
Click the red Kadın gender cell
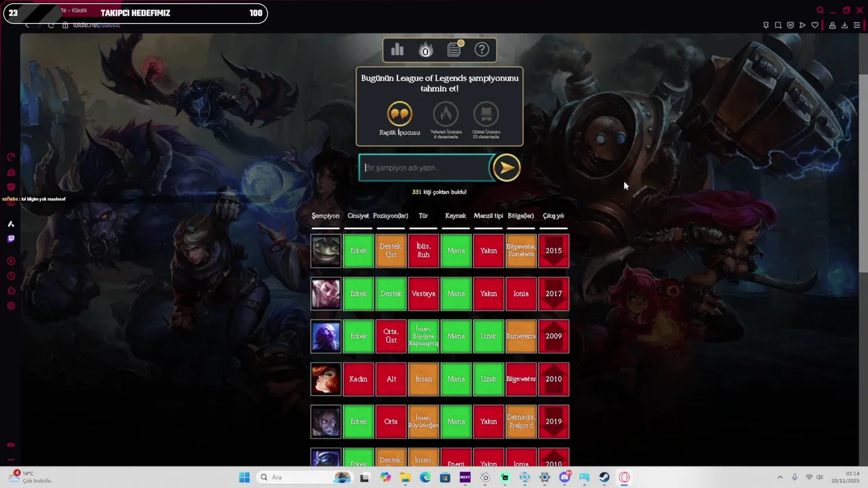pyautogui.click(x=358, y=379)
